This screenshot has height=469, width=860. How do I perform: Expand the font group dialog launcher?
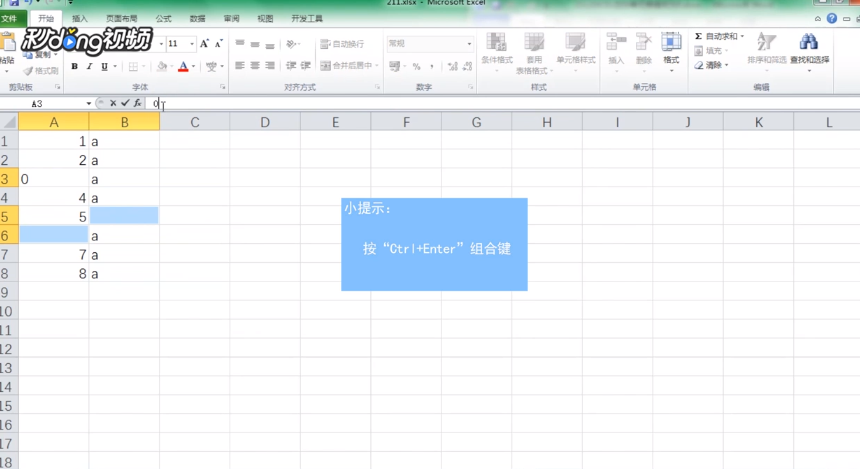tap(223, 87)
